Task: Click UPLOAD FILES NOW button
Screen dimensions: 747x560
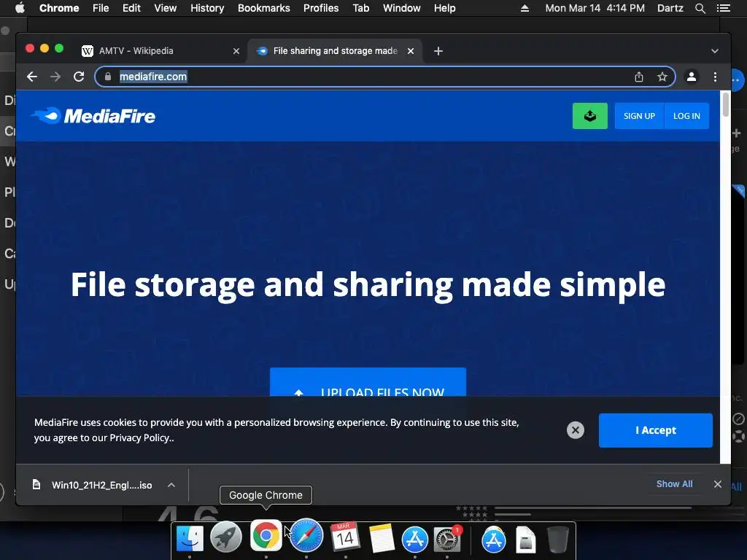Action: pos(368,382)
